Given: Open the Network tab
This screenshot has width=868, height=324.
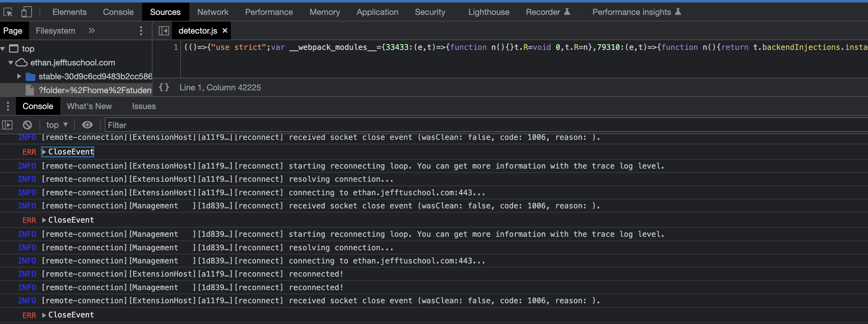Looking at the screenshot, I should point(213,12).
